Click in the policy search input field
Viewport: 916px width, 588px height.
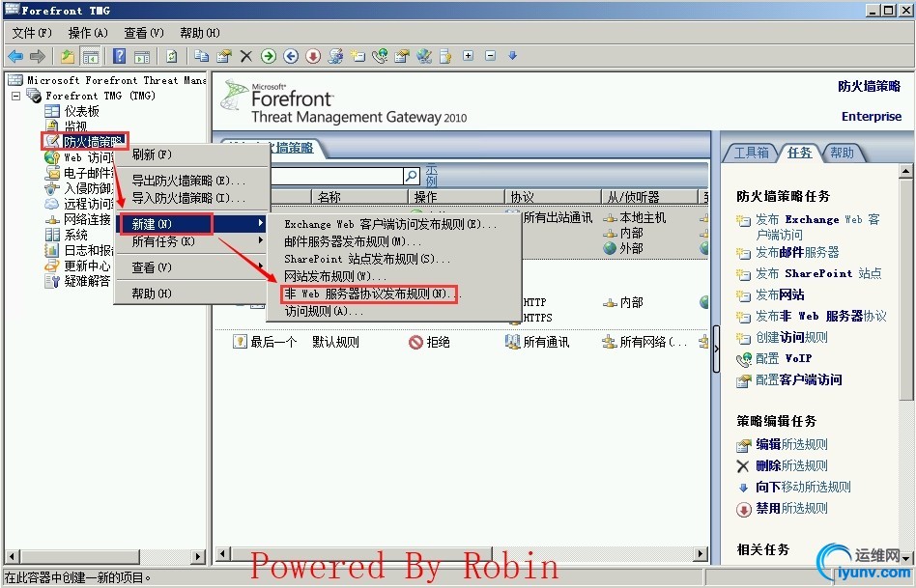click(x=336, y=176)
